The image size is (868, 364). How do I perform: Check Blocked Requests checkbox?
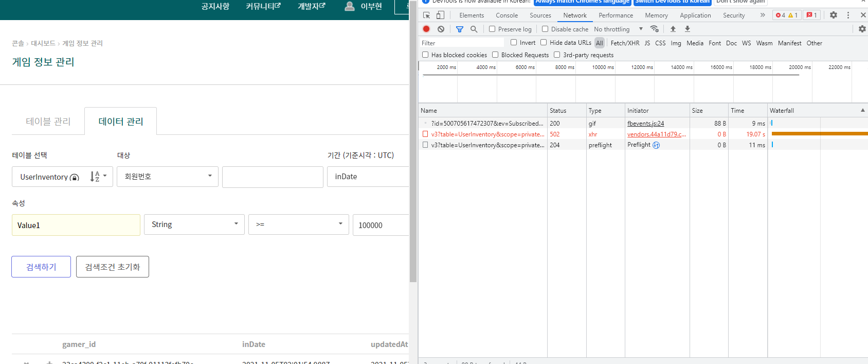pyautogui.click(x=495, y=55)
